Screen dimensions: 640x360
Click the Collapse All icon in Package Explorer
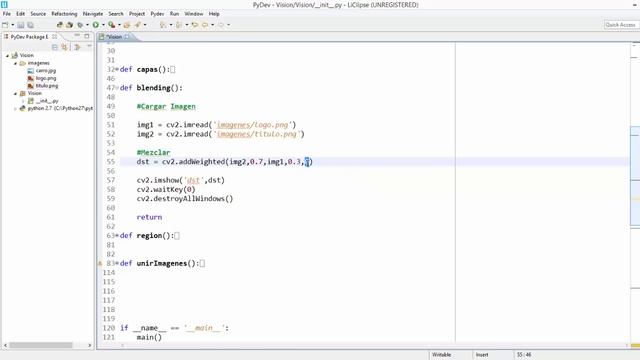(x=55, y=47)
